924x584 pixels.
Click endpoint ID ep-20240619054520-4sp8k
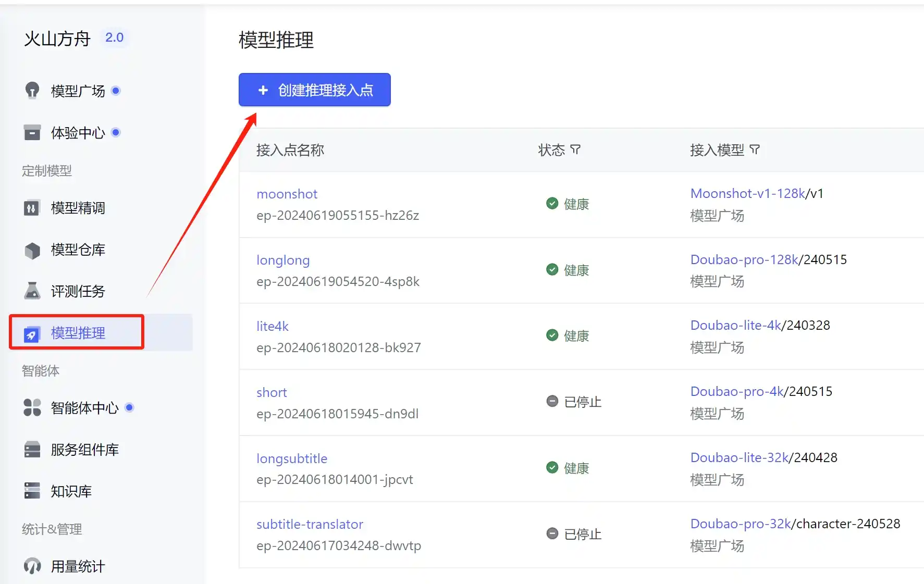pyautogui.click(x=338, y=281)
